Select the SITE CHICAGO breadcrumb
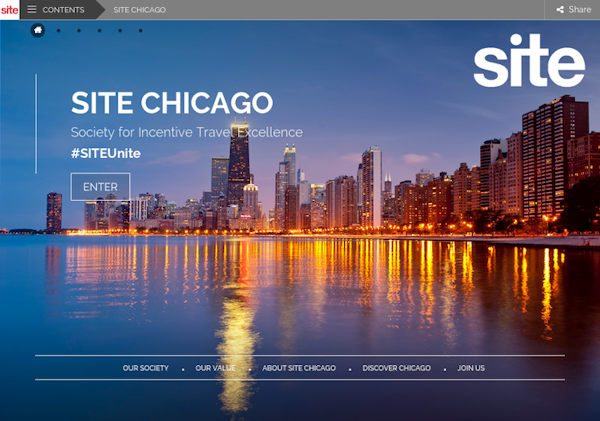 (x=139, y=10)
